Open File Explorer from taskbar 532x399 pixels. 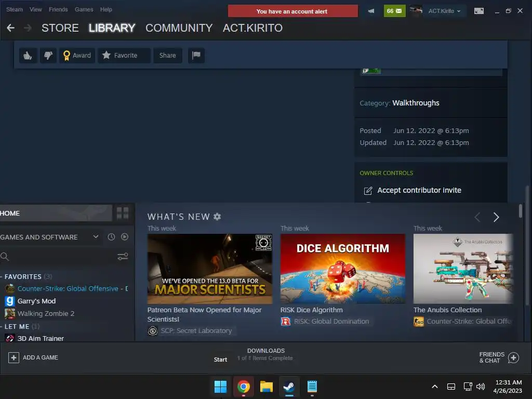tap(267, 387)
